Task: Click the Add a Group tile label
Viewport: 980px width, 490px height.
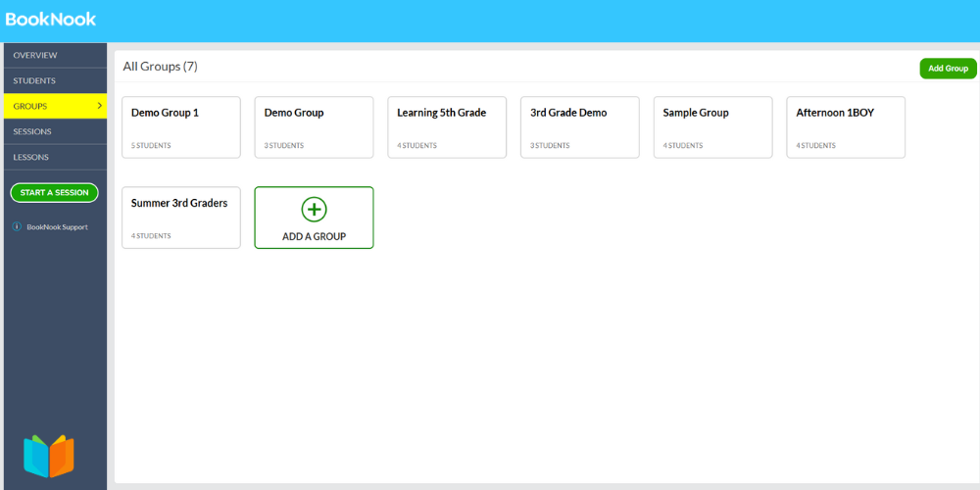Action: tap(314, 236)
